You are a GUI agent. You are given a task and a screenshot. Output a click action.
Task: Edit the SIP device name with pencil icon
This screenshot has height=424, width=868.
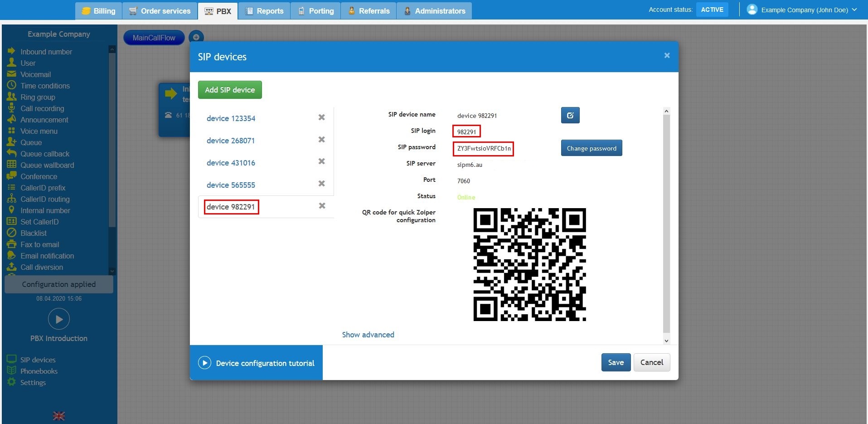pyautogui.click(x=569, y=115)
